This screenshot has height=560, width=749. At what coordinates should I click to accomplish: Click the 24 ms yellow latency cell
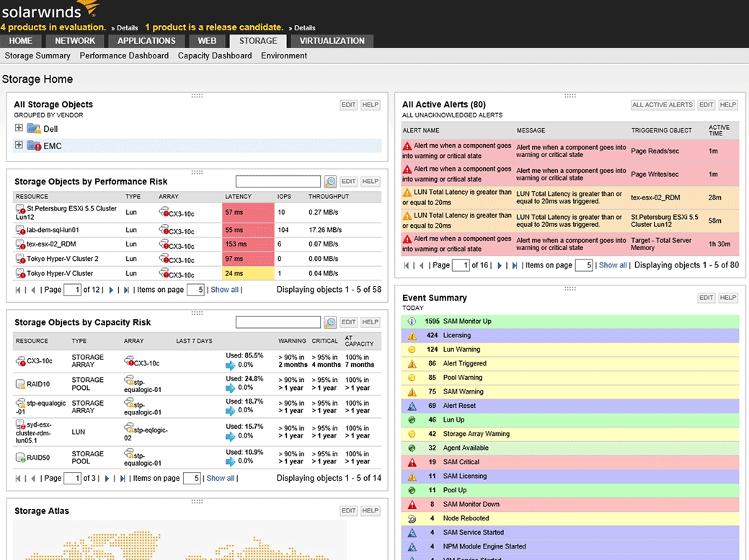point(249,274)
